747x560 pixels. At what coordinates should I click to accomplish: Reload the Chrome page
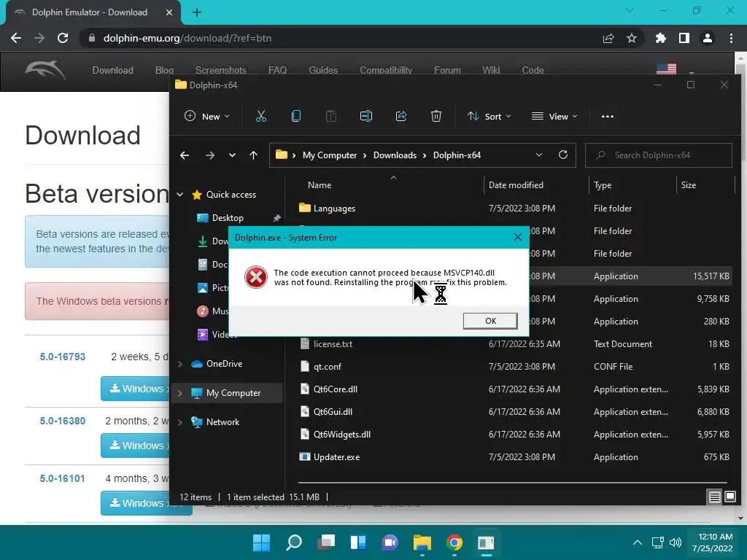[63, 38]
